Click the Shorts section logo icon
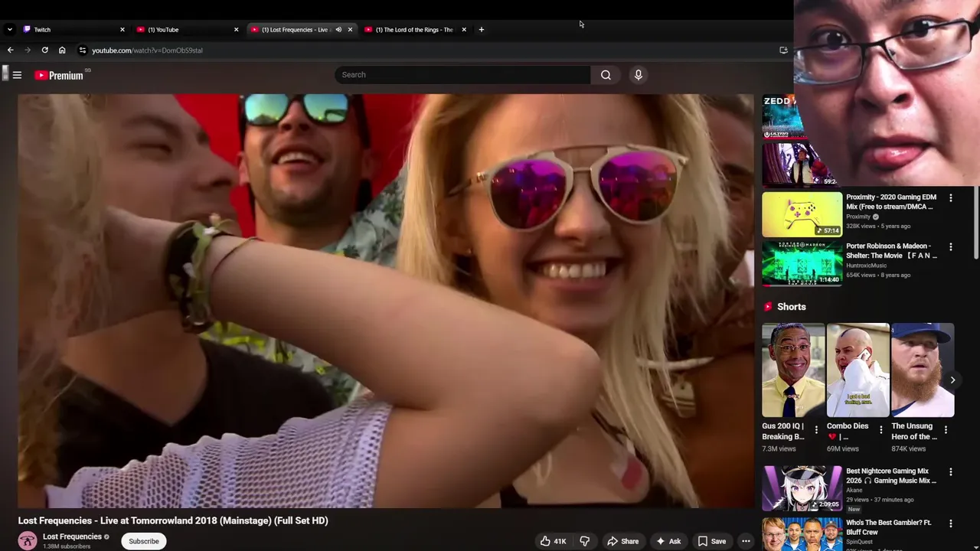 [768, 307]
